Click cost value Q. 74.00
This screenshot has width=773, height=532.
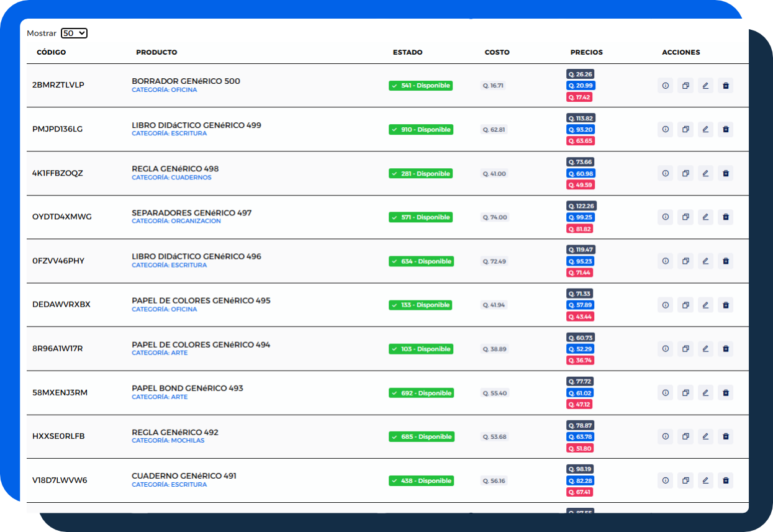coord(495,217)
